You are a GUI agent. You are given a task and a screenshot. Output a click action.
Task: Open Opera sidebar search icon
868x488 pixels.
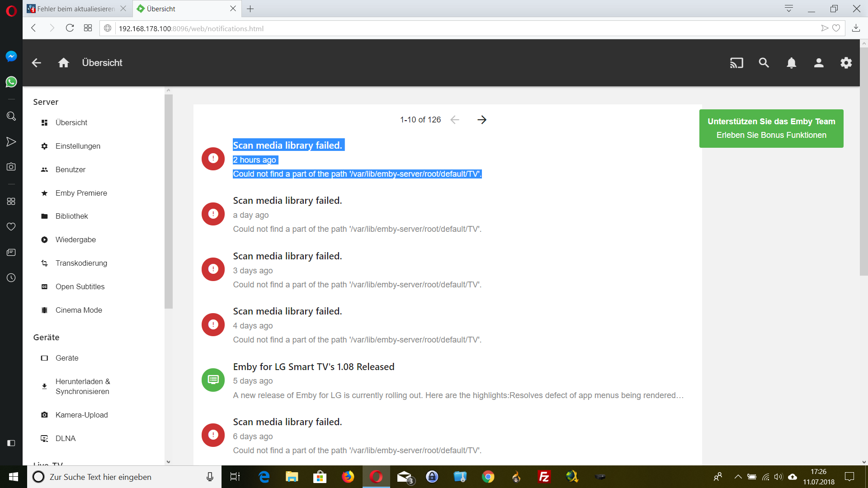[11, 116]
